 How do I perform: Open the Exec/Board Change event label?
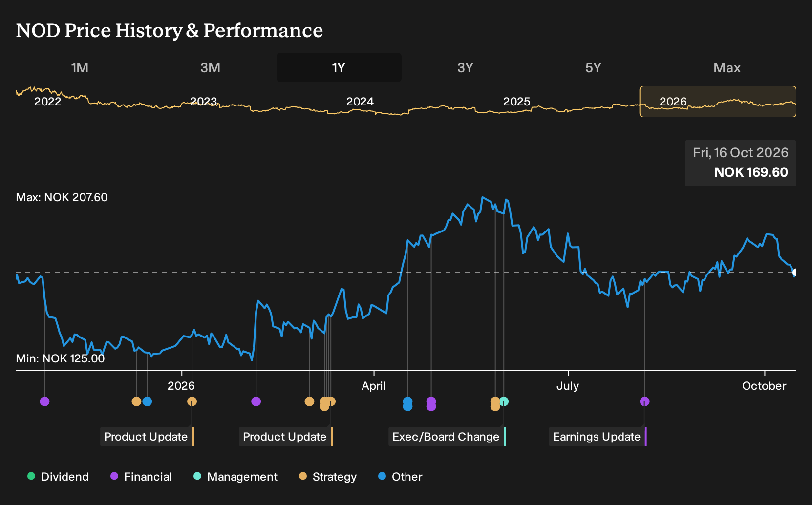click(447, 437)
